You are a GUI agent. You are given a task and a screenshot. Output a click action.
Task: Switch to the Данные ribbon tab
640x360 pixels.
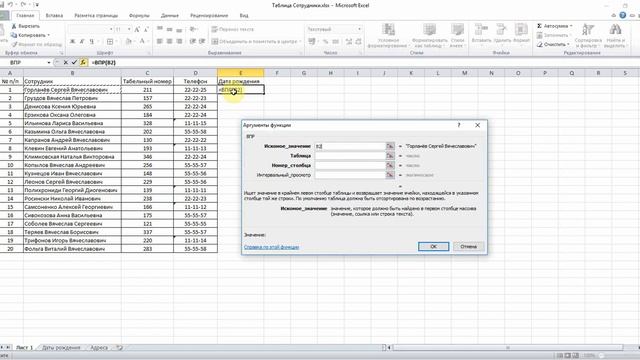click(170, 16)
